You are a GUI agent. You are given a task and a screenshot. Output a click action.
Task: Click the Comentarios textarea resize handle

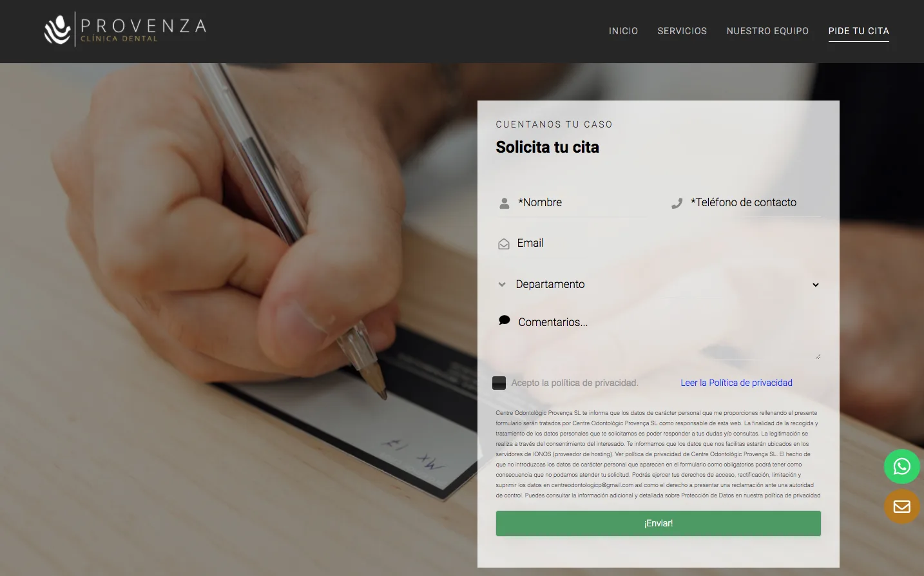point(818,356)
